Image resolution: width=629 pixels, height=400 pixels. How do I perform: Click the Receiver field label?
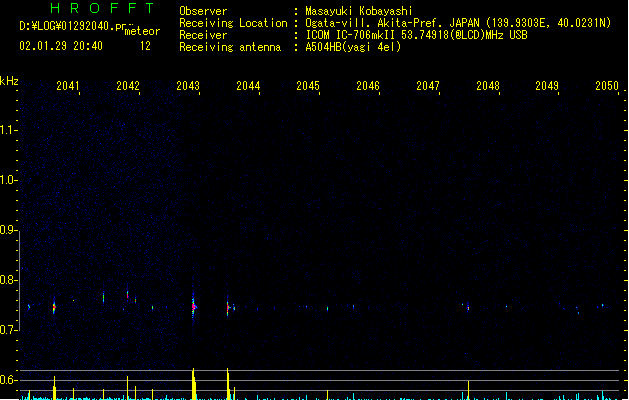click(x=203, y=35)
